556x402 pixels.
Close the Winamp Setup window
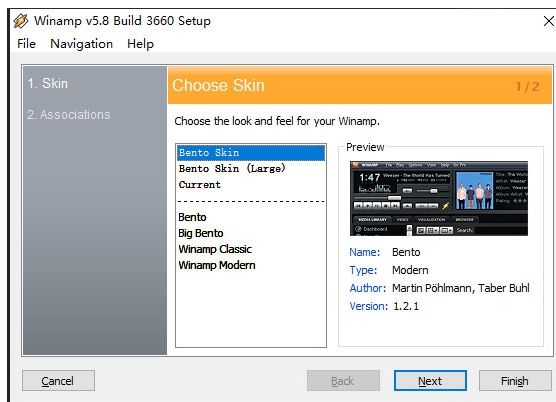(548, 21)
